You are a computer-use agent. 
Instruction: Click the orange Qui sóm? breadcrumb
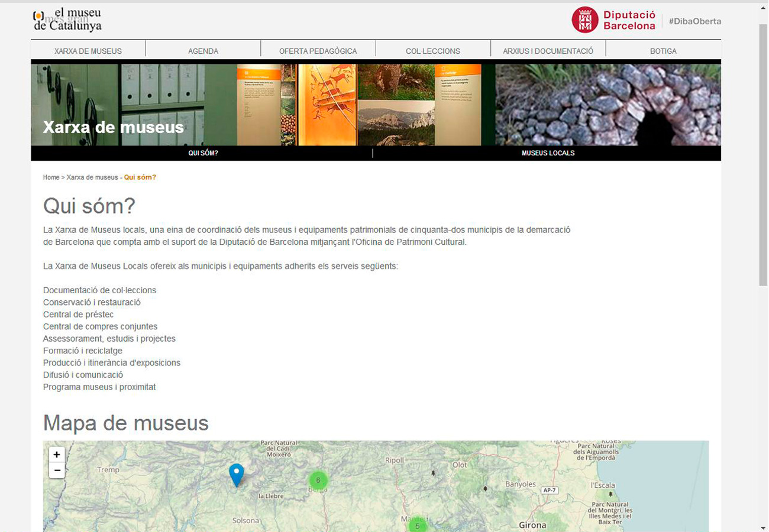click(x=140, y=177)
